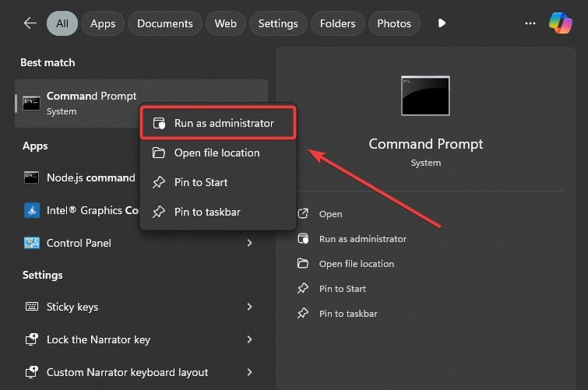Screen dimensions: 588x390
Task: Expand Control Panel chevron
Action: (x=250, y=243)
